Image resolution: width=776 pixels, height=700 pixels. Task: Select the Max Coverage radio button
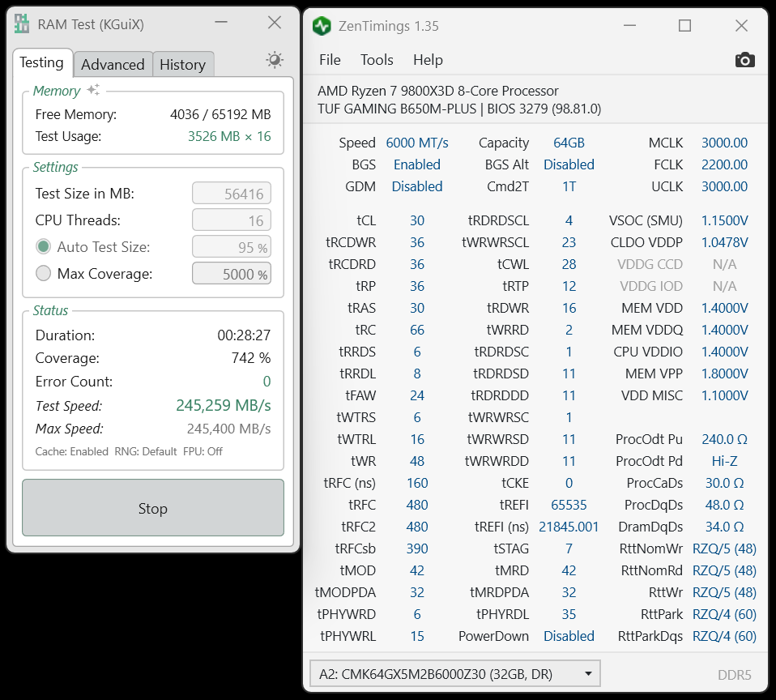pos(44,273)
